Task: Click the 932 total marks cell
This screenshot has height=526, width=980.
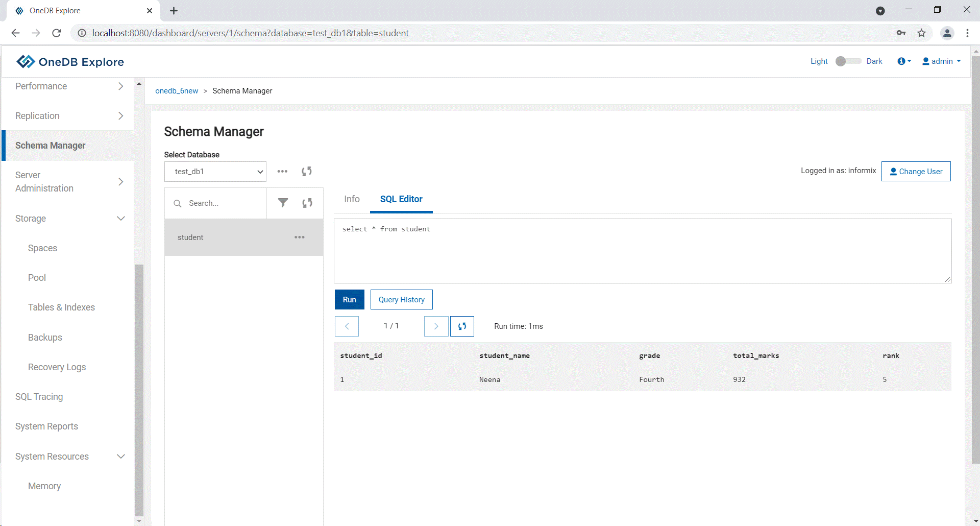Action: [x=739, y=380]
